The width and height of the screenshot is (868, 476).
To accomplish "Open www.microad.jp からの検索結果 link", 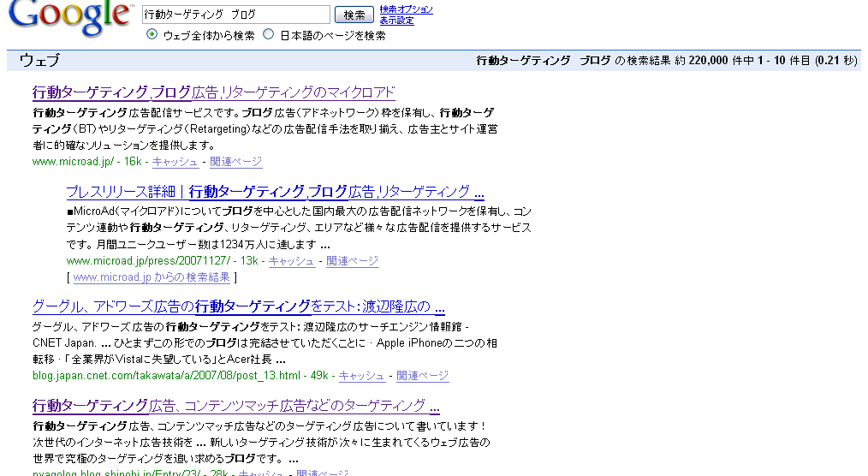I will click(152, 277).
